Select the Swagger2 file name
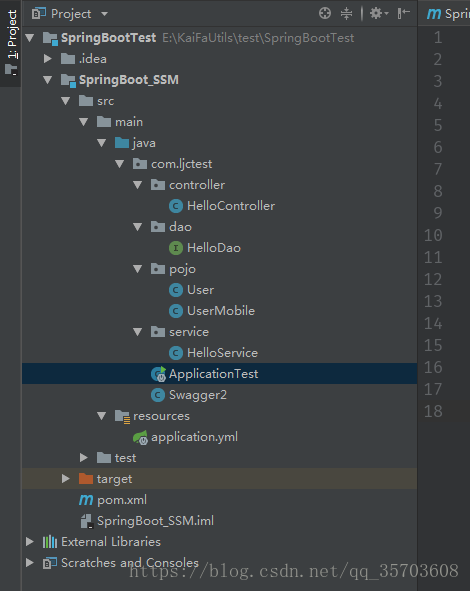 pos(198,395)
